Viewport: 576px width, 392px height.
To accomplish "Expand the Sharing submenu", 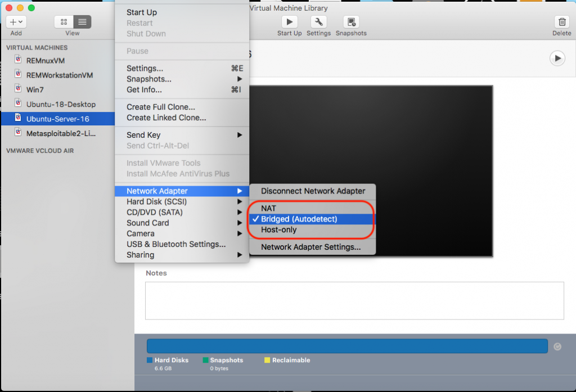I will tap(182, 255).
